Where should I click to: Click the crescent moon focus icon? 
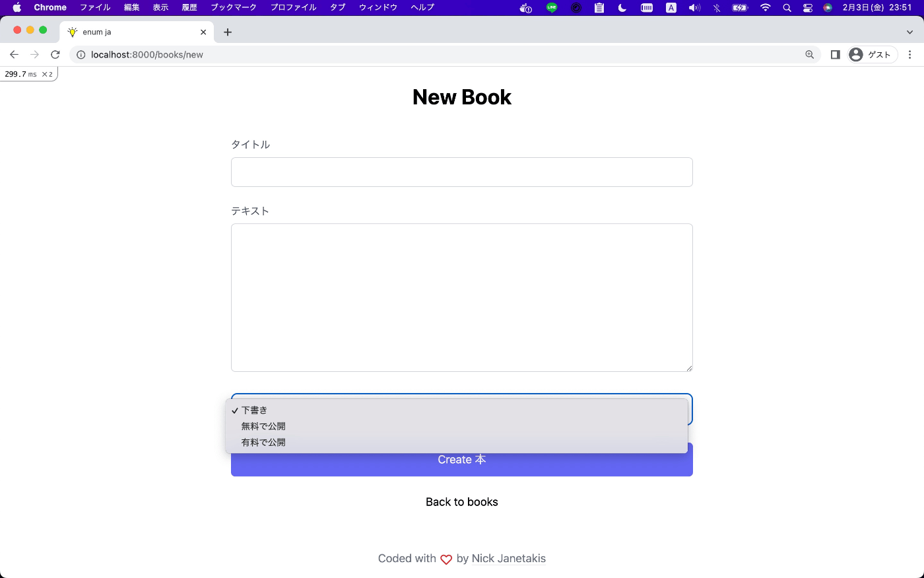(x=622, y=8)
